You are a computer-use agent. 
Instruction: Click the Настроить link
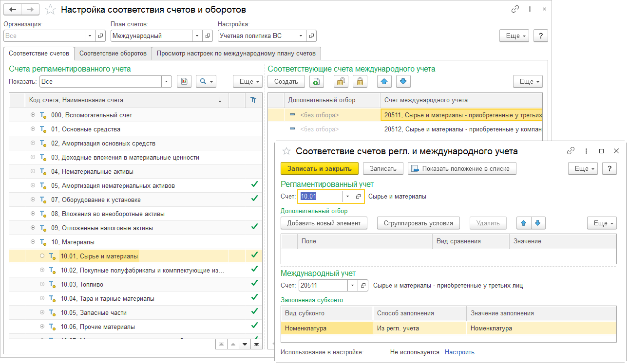point(459,352)
